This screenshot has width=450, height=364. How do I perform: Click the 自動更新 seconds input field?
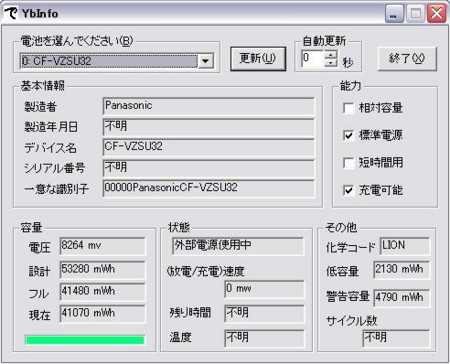click(x=313, y=58)
